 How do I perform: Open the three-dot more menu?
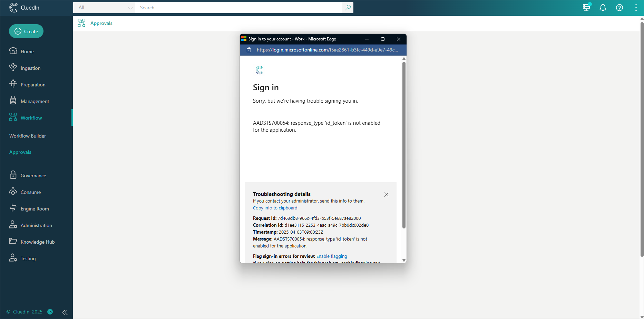click(636, 8)
